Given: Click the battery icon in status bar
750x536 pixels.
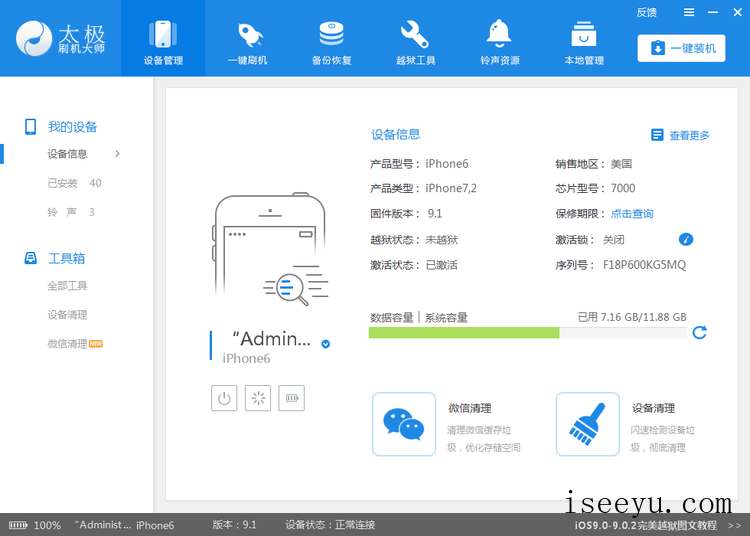Looking at the screenshot, I should 18,525.
